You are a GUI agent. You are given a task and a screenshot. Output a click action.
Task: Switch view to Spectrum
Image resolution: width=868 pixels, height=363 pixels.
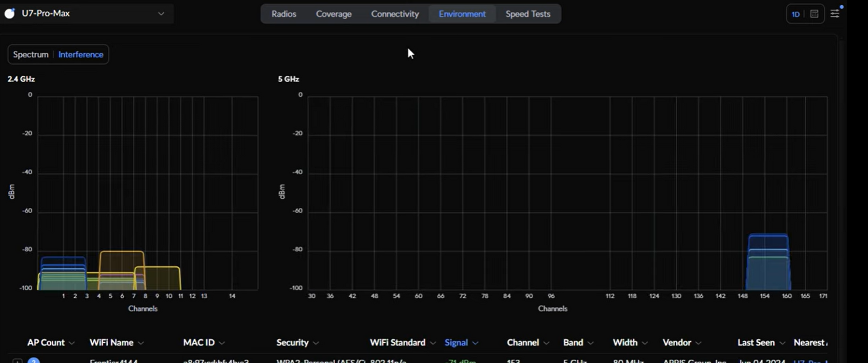[30, 55]
